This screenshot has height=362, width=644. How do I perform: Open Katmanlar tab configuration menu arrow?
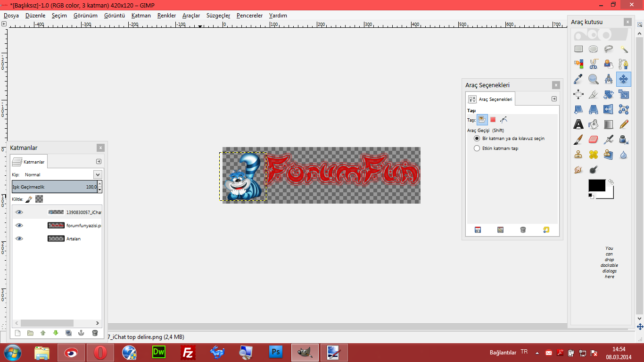coord(99,161)
